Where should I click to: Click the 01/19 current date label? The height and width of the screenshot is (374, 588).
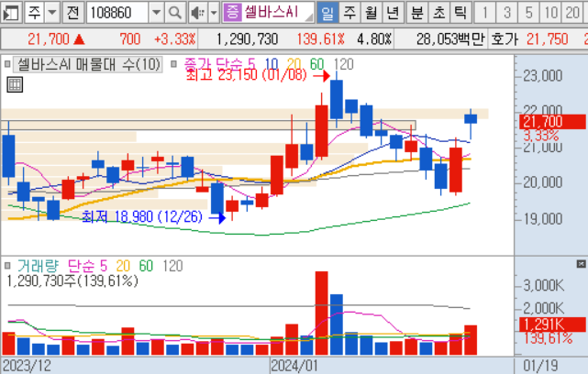click(540, 366)
